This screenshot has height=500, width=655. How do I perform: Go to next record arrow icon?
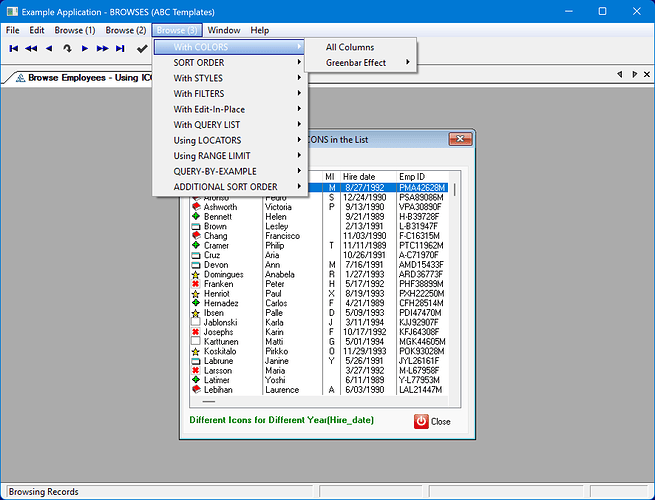point(85,48)
